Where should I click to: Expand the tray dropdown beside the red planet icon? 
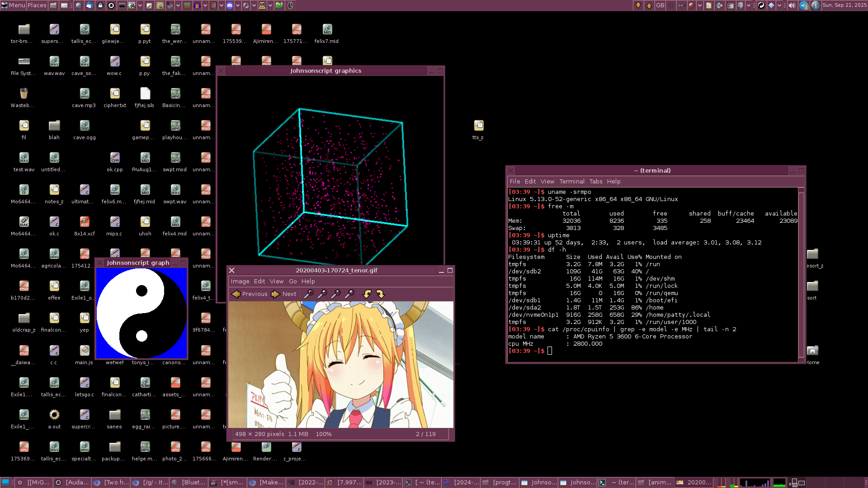click(700, 5)
